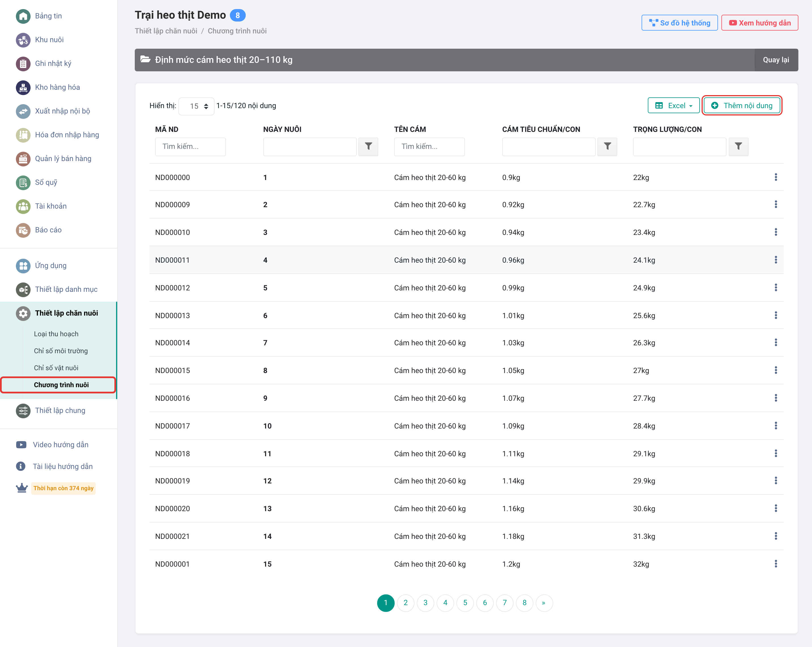Open the options menu for row ND000017
Image resolution: width=812 pixels, height=647 pixels.
click(775, 426)
